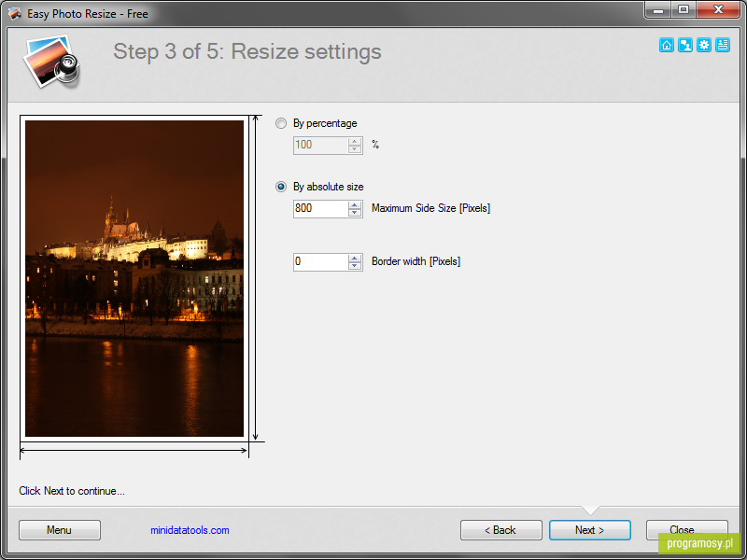Viewport: 747px width, 560px height.
Task: Open settings via the gear icon
Action: pos(704,45)
